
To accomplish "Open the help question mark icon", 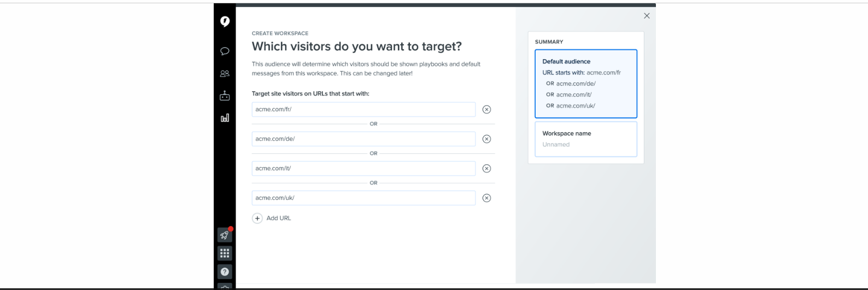I will coord(225,271).
